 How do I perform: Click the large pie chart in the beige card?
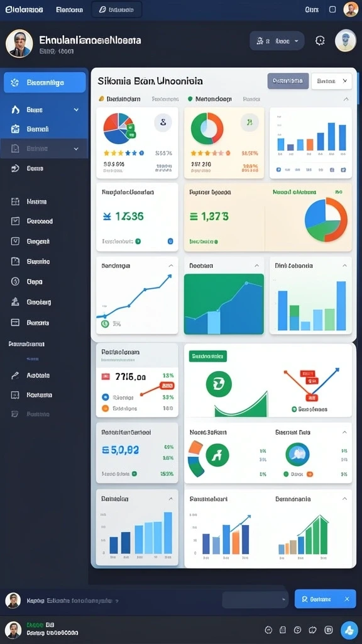(x=326, y=219)
